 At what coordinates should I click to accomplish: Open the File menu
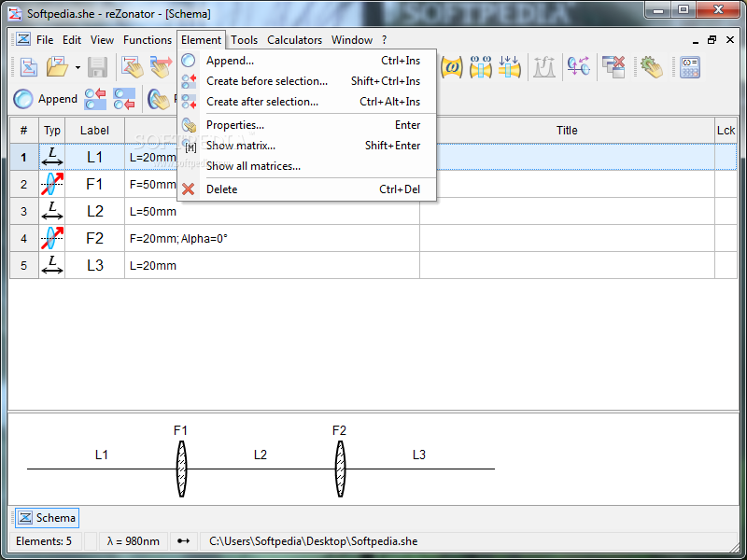[x=45, y=40]
